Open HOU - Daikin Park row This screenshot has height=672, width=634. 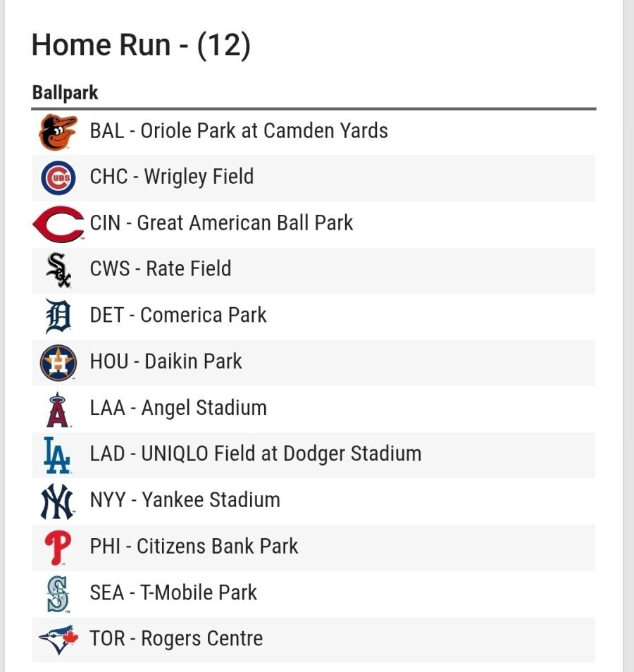click(313, 363)
